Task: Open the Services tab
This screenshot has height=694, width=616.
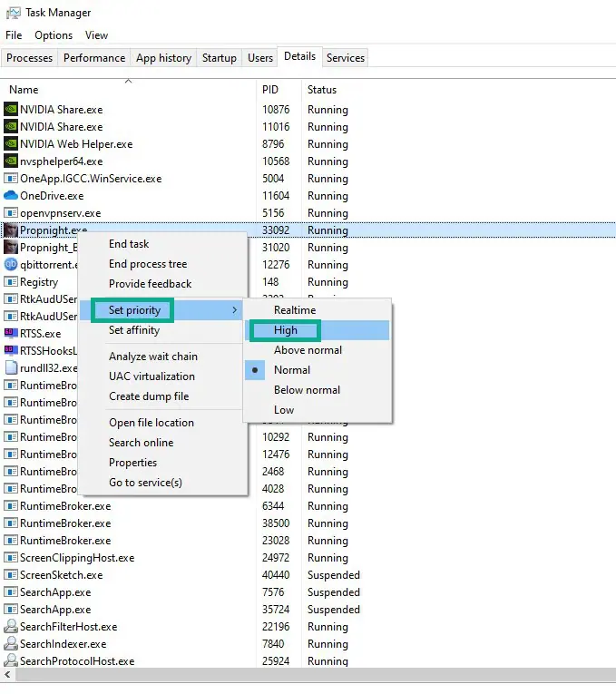Action: point(346,58)
